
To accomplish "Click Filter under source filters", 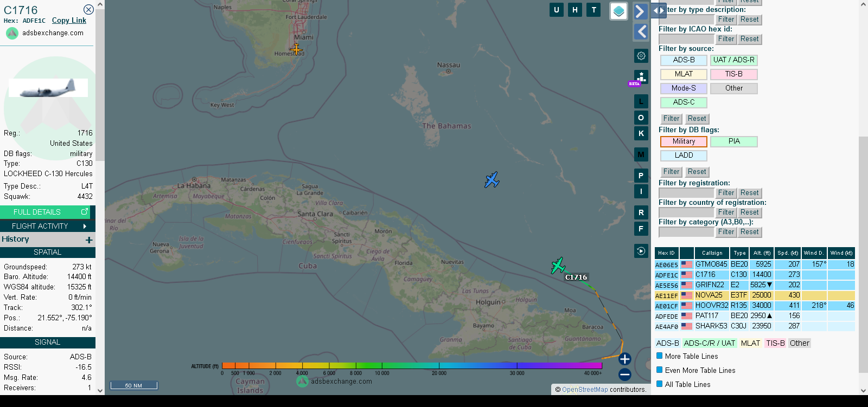I will (671, 119).
